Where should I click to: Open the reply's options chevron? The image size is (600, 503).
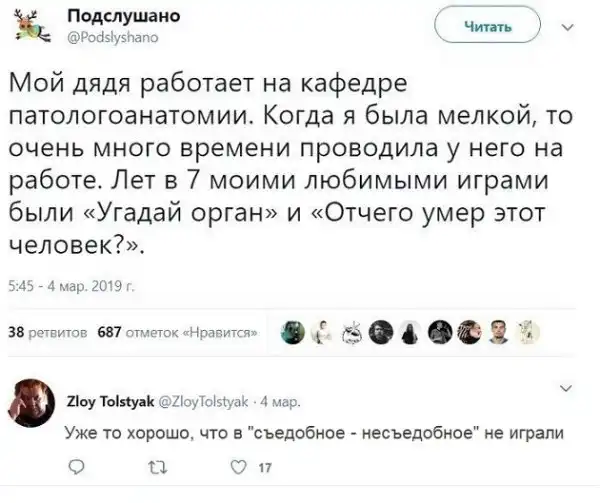click(x=571, y=389)
